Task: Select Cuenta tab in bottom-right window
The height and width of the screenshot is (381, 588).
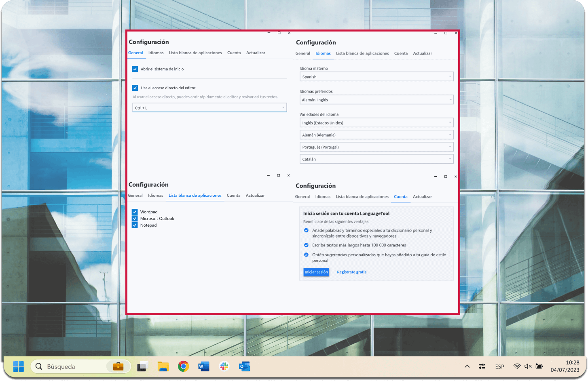Action: coord(401,197)
